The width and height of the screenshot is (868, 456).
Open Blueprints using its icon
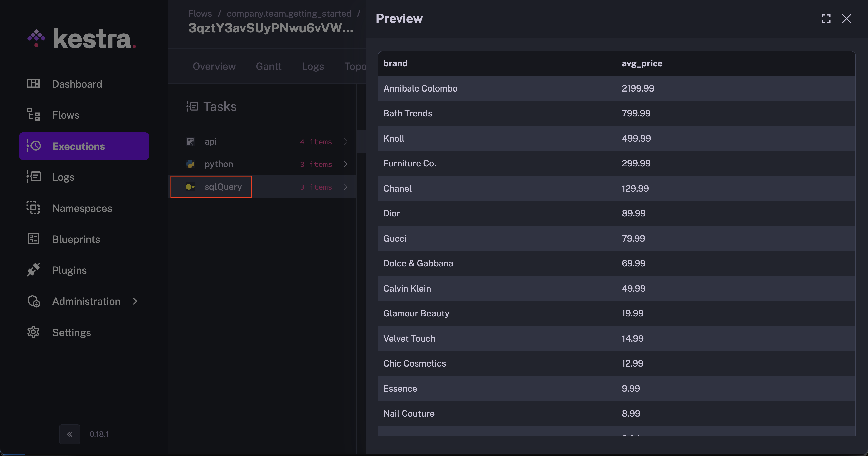33,239
